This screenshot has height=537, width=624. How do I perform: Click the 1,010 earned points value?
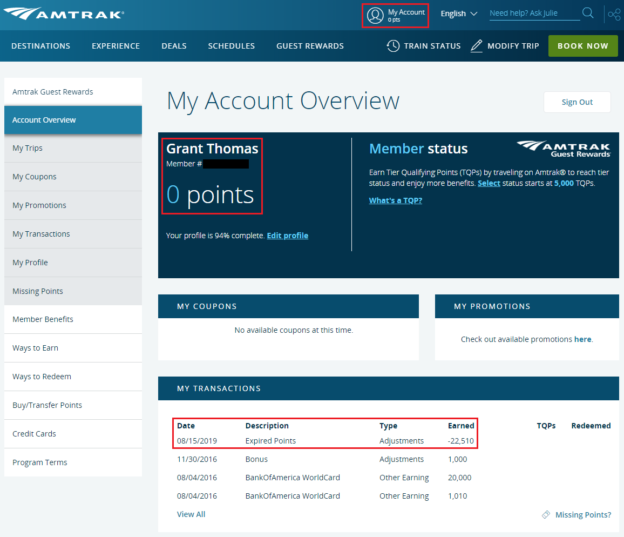coord(457,496)
